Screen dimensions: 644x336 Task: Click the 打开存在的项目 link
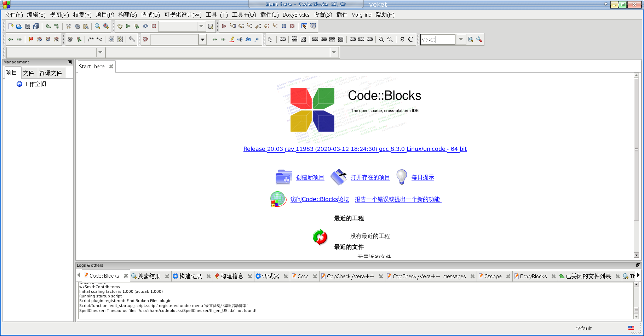click(x=370, y=177)
